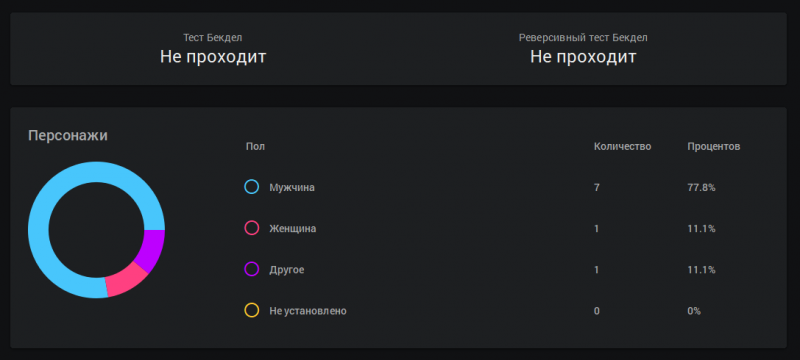
Task: Click the count 1 in Женщина row
Action: click(x=596, y=229)
